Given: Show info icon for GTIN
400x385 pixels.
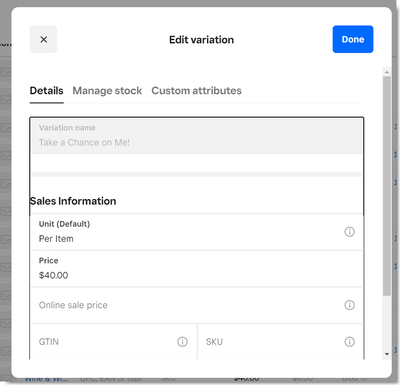Looking at the screenshot, I should [182, 342].
